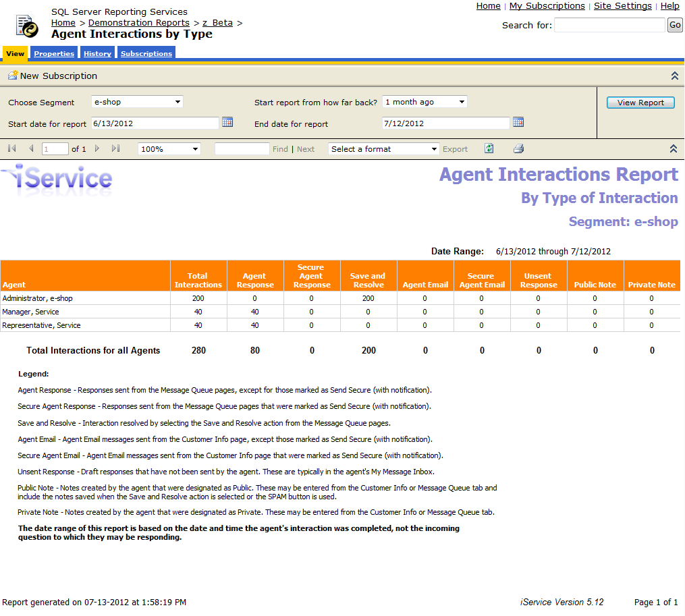685x616 pixels.
Task: Click the Save and Resolve column header
Action: click(x=368, y=276)
